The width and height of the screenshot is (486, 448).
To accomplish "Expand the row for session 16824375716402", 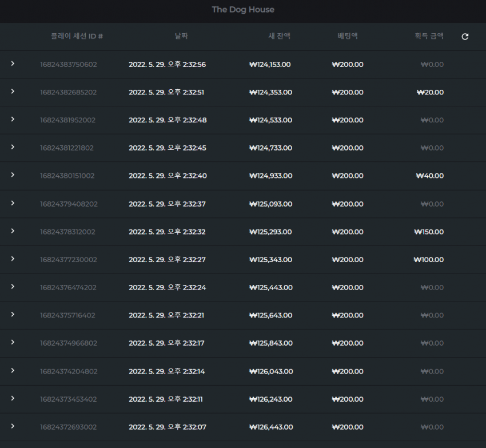I will click(13, 315).
